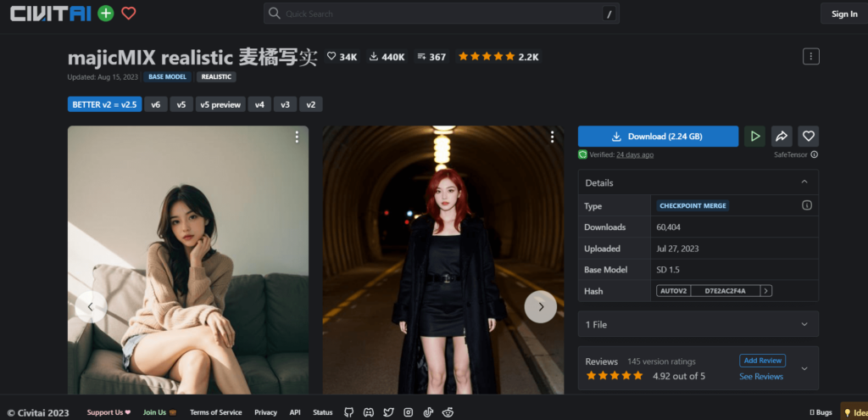Show previous gallery image arrow
The image size is (868, 420).
pos(91,307)
